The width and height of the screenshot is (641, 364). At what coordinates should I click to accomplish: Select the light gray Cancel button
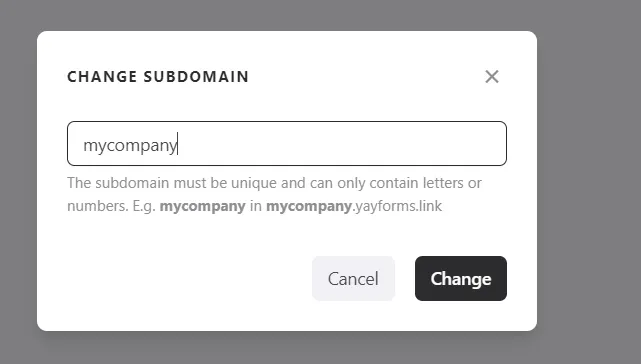353,279
